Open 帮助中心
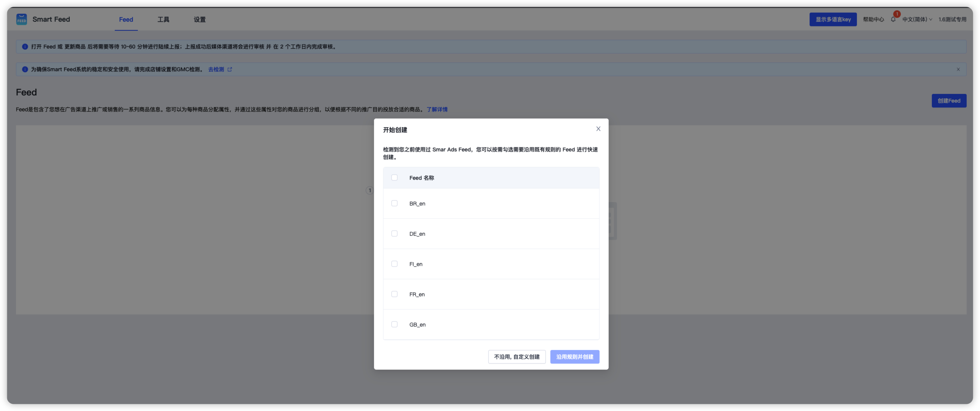The height and width of the screenshot is (411, 980). coord(873,19)
